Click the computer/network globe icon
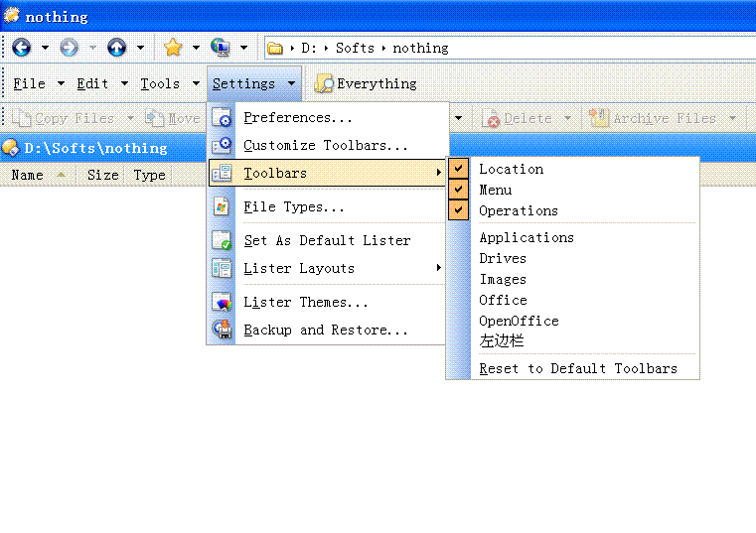 point(221,48)
